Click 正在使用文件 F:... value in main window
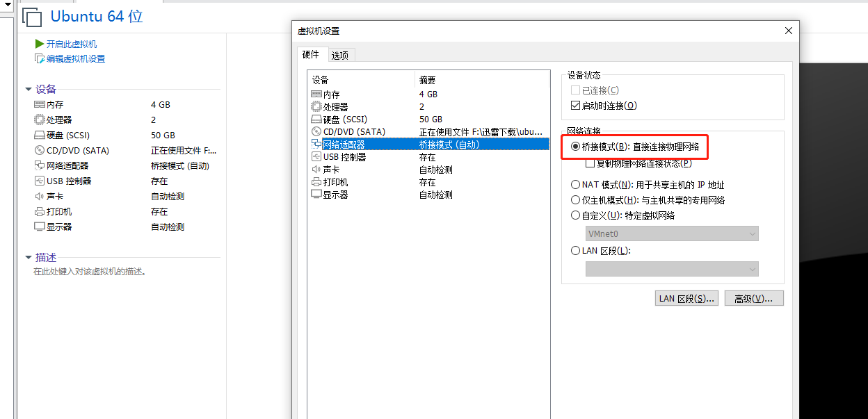Viewport: 868px width, 419px height. pyautogui.click(x=184, y=150)
